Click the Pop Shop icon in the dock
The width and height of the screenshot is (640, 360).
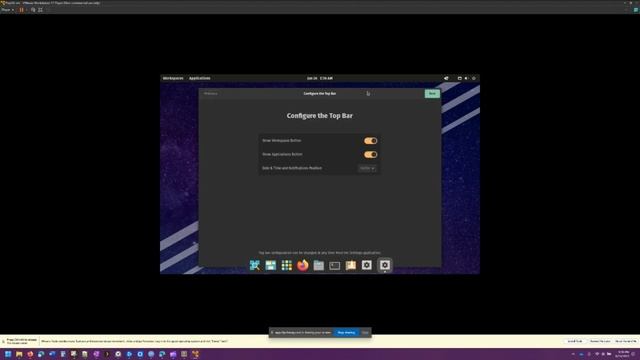pos(255,265)
